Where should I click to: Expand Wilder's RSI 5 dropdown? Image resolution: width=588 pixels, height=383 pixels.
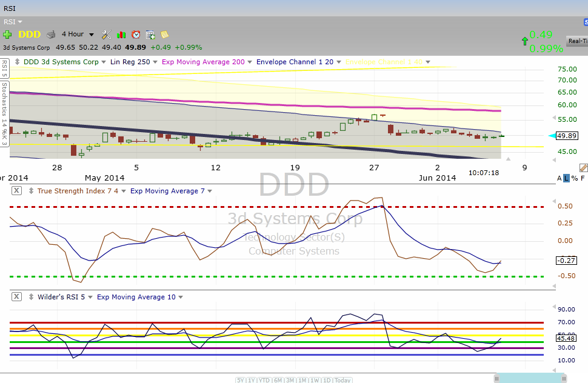coord(90,297)
